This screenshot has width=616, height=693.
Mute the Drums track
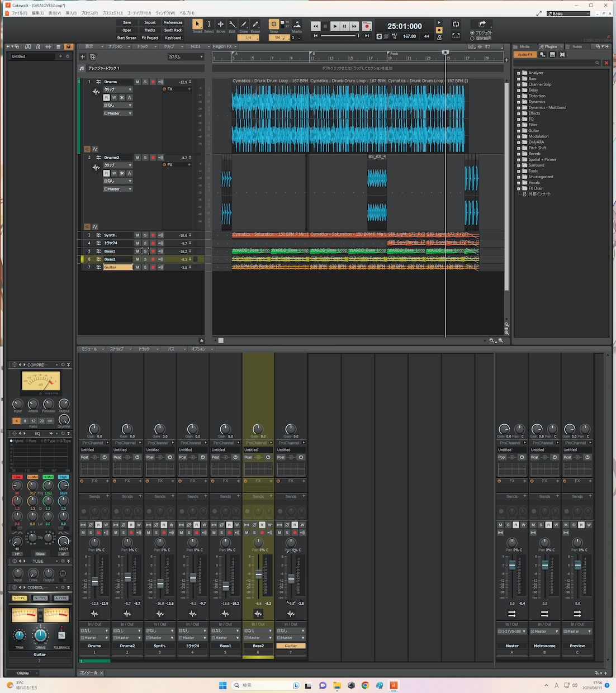[x=138, y=82]
